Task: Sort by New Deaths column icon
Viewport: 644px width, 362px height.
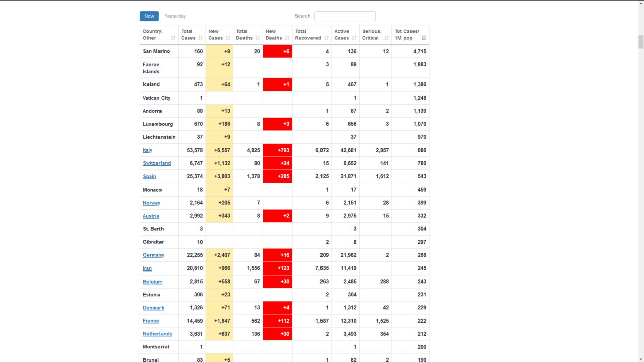Action: [x=287, y=38]
